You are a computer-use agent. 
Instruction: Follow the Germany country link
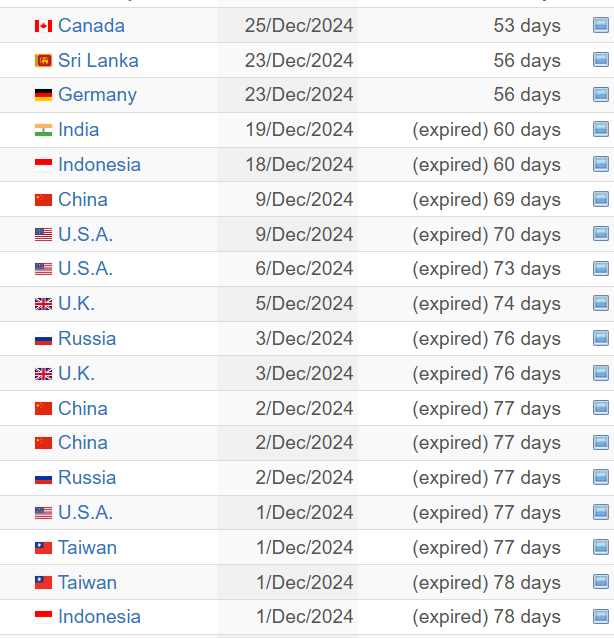point(97,95)
